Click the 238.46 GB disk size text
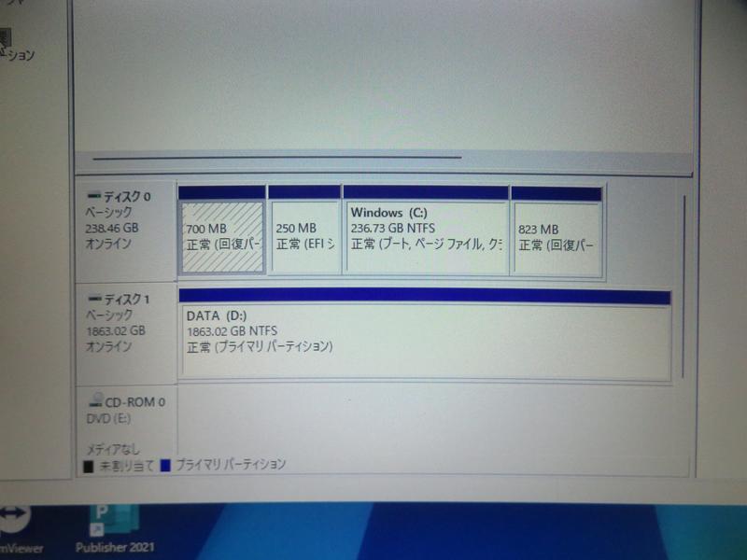Screen dimensions: 747x560 pyautogui.click(x=112, y=228)
